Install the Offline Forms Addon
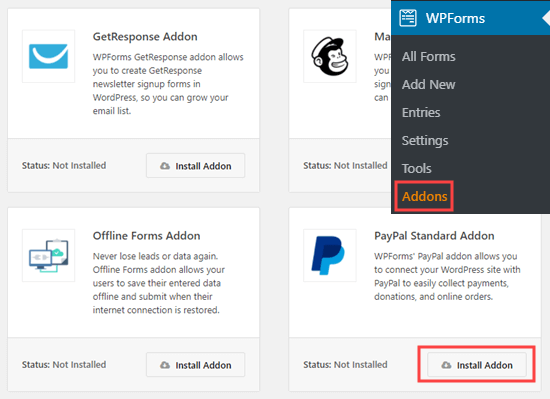The width and height of the screenshot is (550, 399). (195, 365)
